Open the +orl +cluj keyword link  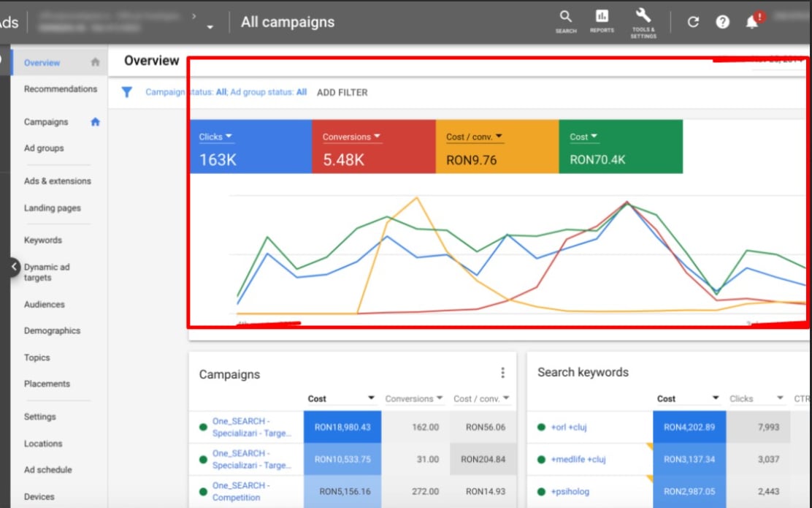569,428
